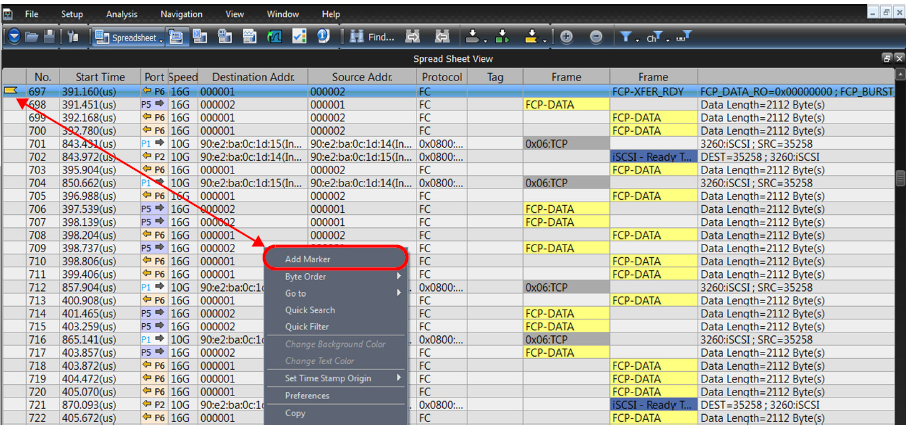Click the zoom in plus icon
Image resolution: width=907 pixels, height=426 pixels.
pos(566,37)
